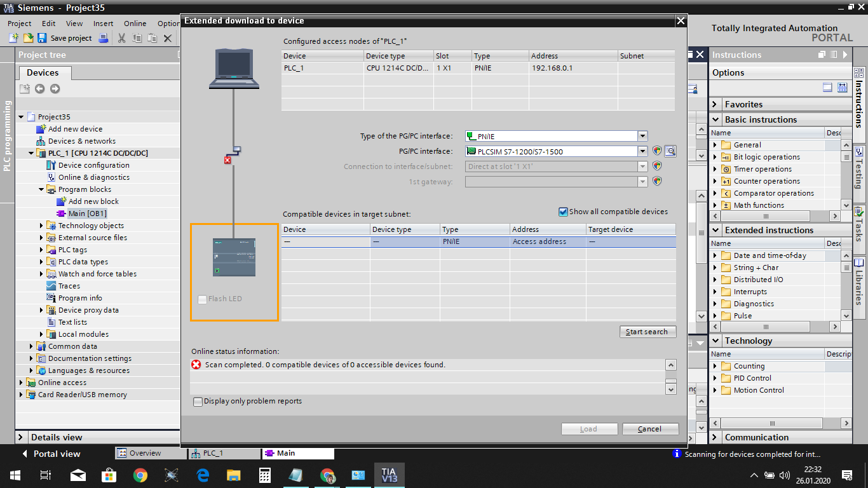The height and width of the screenshot is (488, 868).
Task: Select the Access address device row
Action: 478,241
